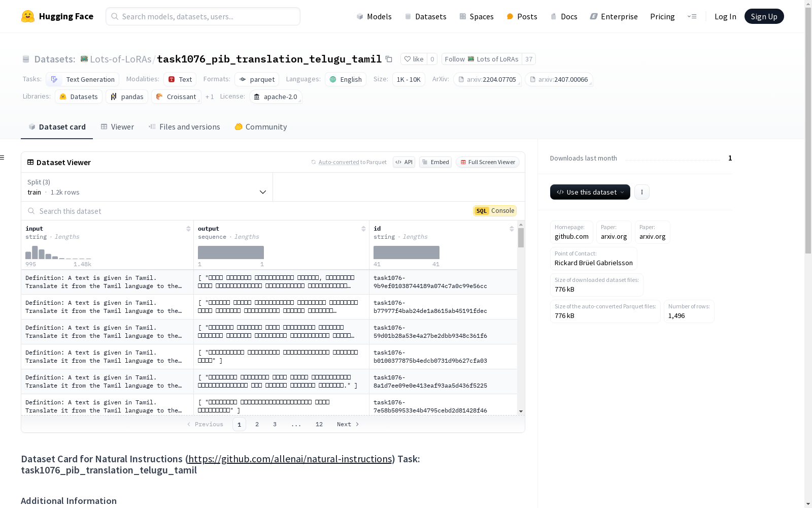
Task: Select the Text Generation task tag
Action: tap(82, 79)
